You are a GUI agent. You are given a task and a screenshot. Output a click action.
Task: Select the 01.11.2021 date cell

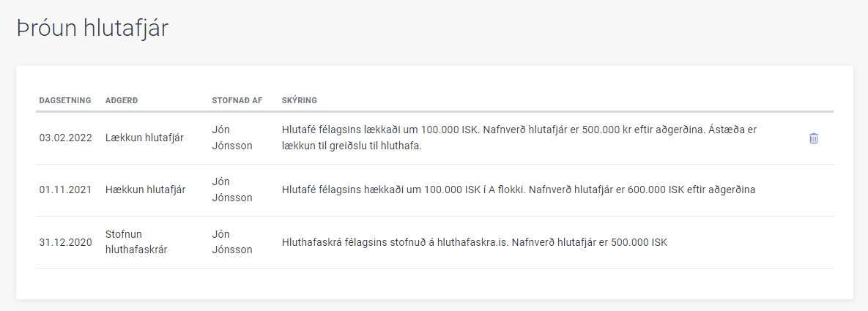pyautogui.click(x=65, y=190)
